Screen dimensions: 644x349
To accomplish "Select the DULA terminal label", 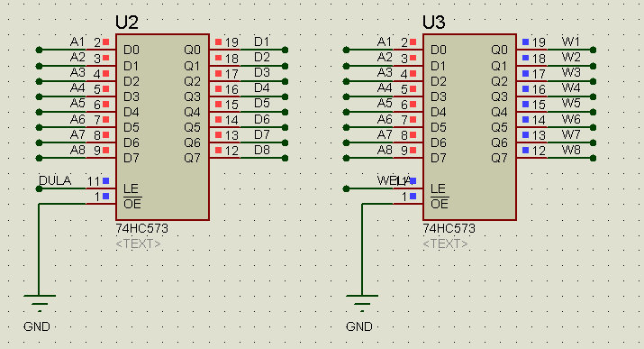I will tap(55, 180).
